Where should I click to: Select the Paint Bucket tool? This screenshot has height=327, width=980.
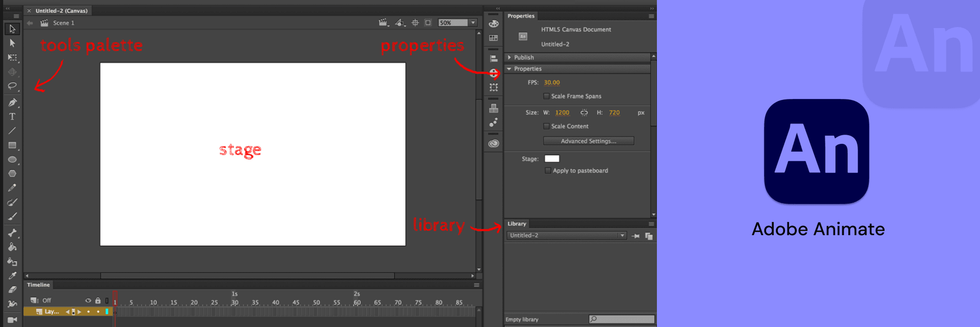click(x=12, y=247)
